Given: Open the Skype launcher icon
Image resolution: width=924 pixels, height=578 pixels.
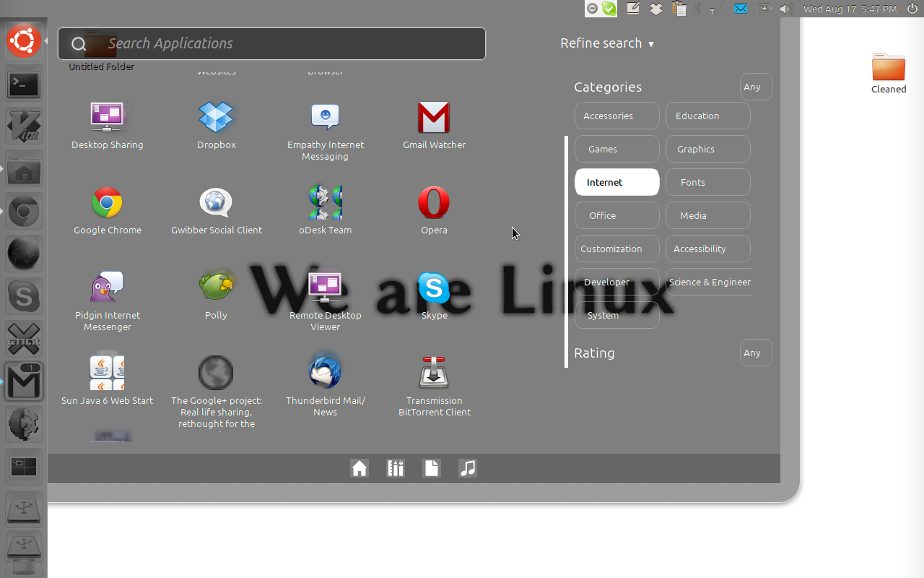Looking at the screenshot, I should pos(24,297).
